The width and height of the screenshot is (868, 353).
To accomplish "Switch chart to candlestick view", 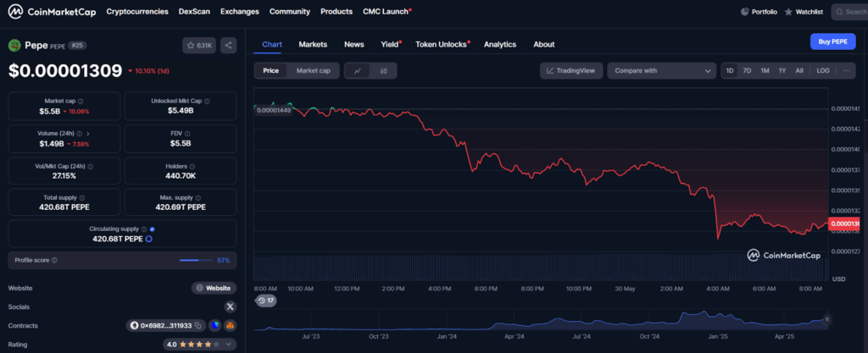I will [384, 71].
